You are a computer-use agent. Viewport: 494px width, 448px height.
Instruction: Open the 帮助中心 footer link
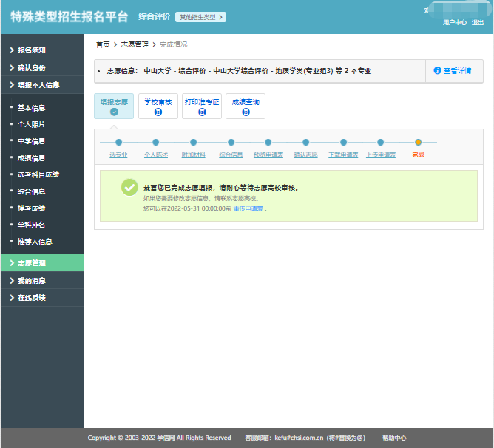(x=394, y=438)
